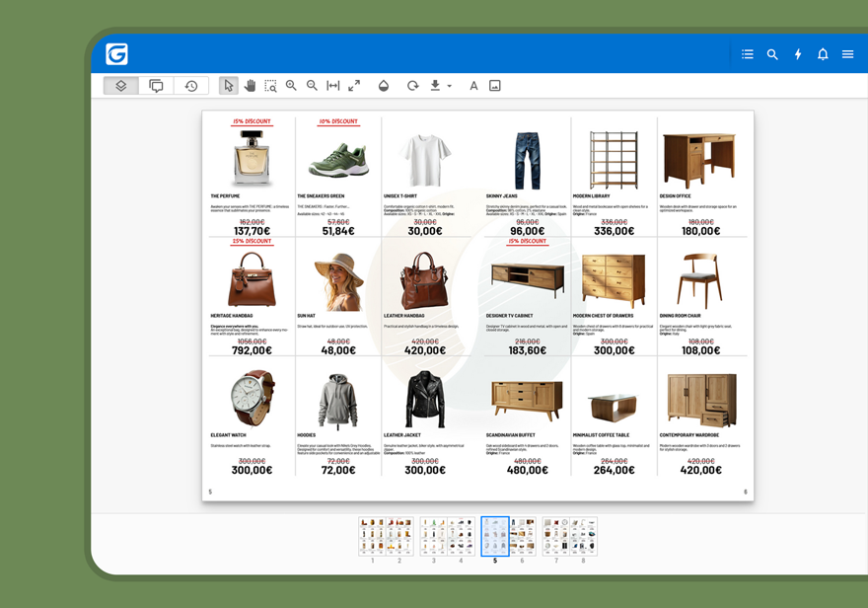Click the 'MINIMALIST COFFEE TABLE' title
Image resolution: width=868 pixels, height=608 pixels.
click(601, 435)
